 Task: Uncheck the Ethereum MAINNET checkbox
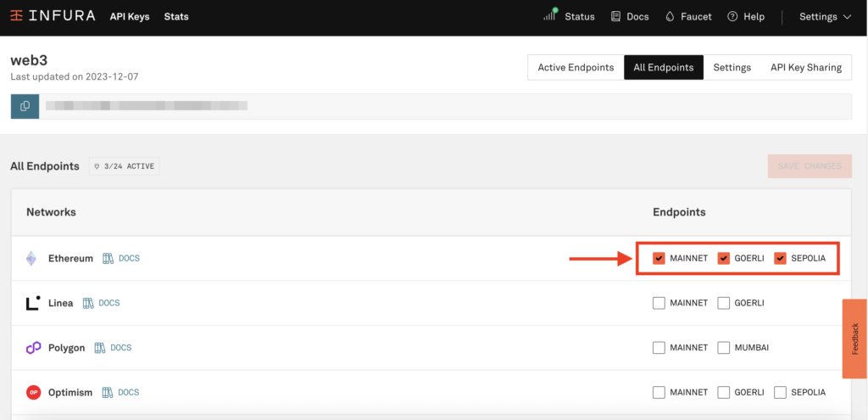click(659, 259)
